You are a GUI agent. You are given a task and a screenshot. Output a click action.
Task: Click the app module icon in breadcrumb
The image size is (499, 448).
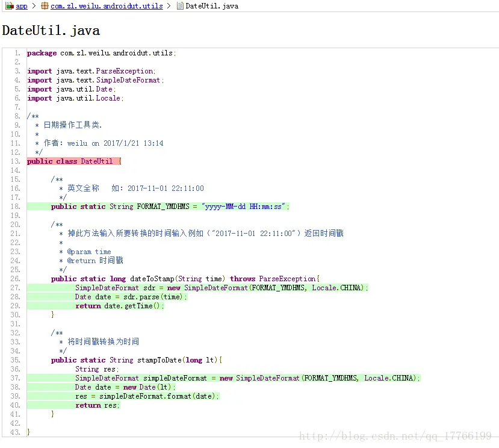10,5
